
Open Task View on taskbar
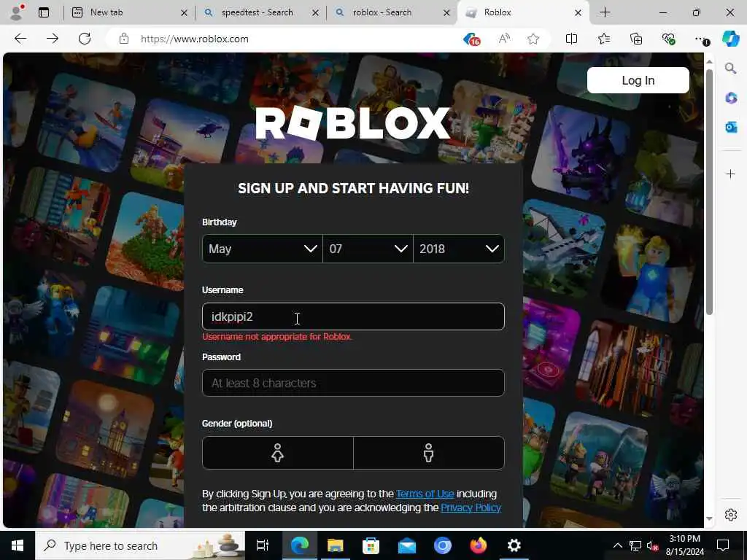tap(263, 545)
